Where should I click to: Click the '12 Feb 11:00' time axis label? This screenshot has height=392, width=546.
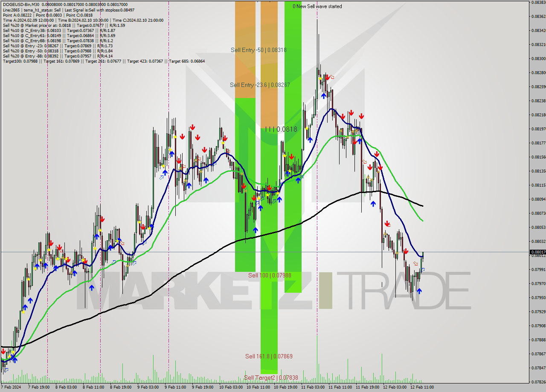click(422, 387)
